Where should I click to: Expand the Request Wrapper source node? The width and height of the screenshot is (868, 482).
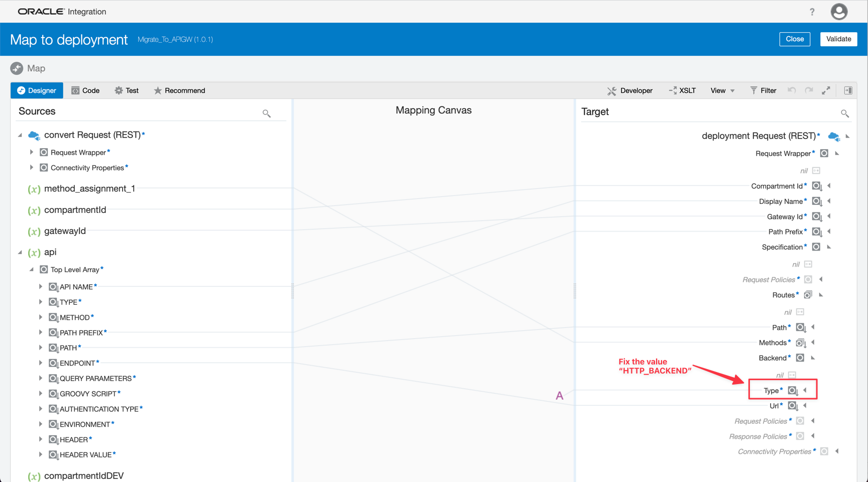click(x=32, y=152)
